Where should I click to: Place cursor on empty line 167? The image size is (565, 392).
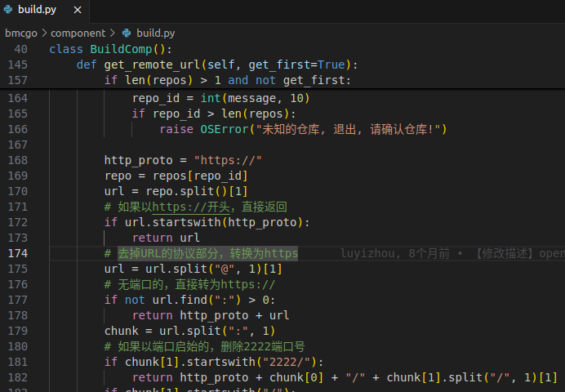[x=245, y=145]
